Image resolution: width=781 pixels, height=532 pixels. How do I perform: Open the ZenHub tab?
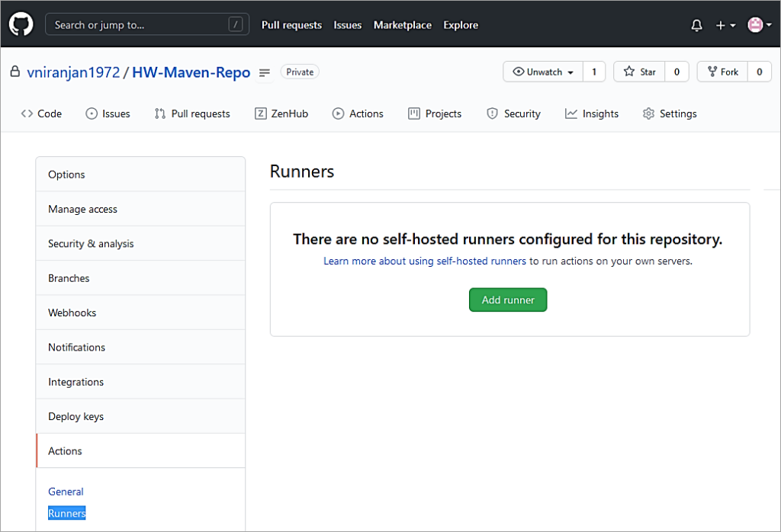tap(281, 113)
